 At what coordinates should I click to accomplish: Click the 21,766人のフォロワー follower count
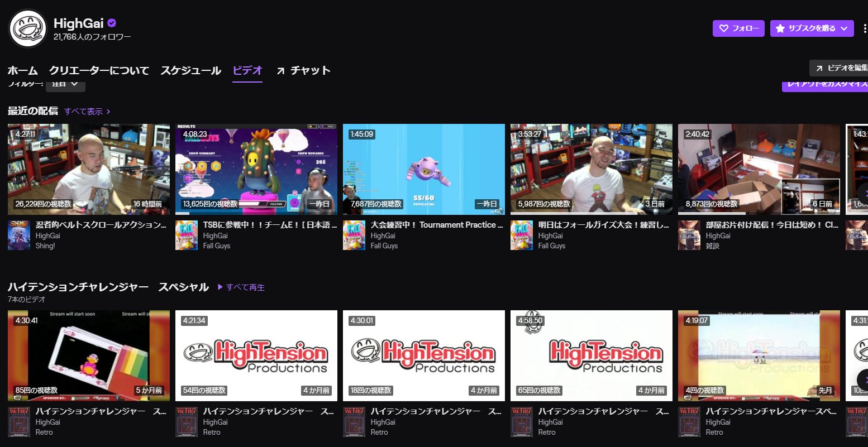[x=92, y=37]
